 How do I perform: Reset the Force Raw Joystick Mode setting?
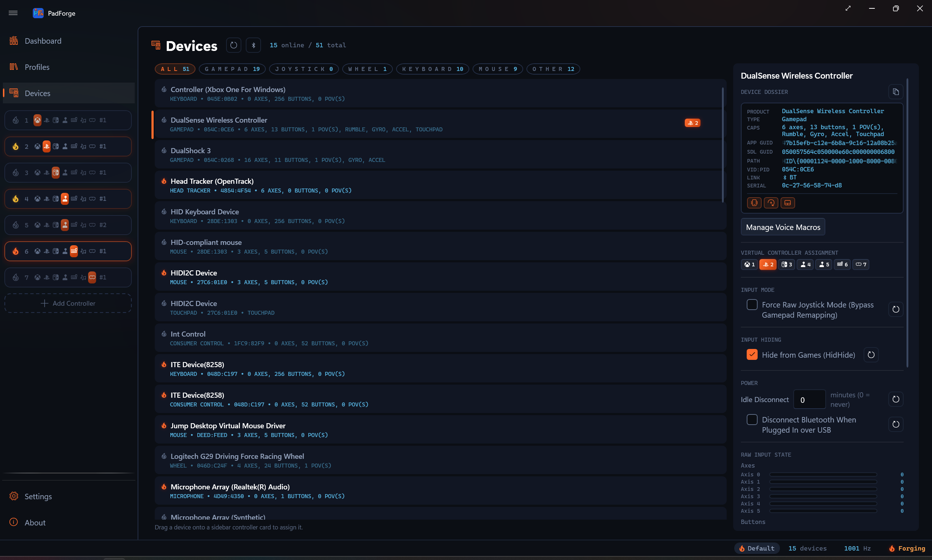click(x=896, y=309)
